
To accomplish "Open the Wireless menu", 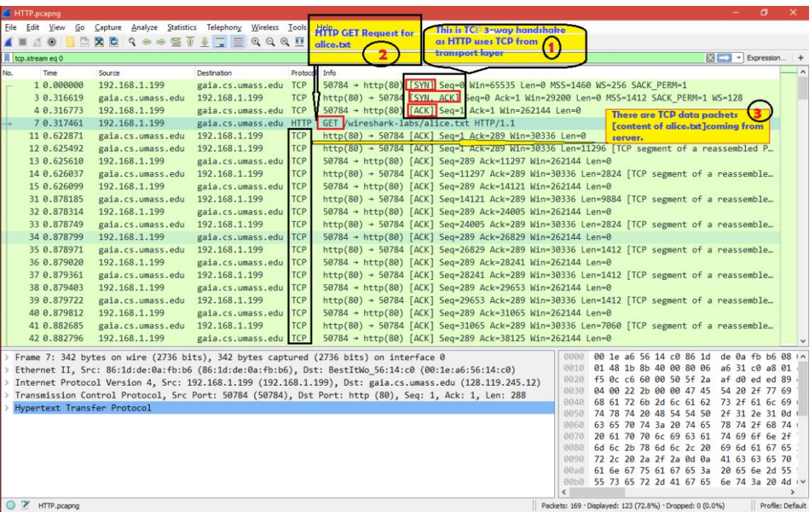I will pos(264,27).
